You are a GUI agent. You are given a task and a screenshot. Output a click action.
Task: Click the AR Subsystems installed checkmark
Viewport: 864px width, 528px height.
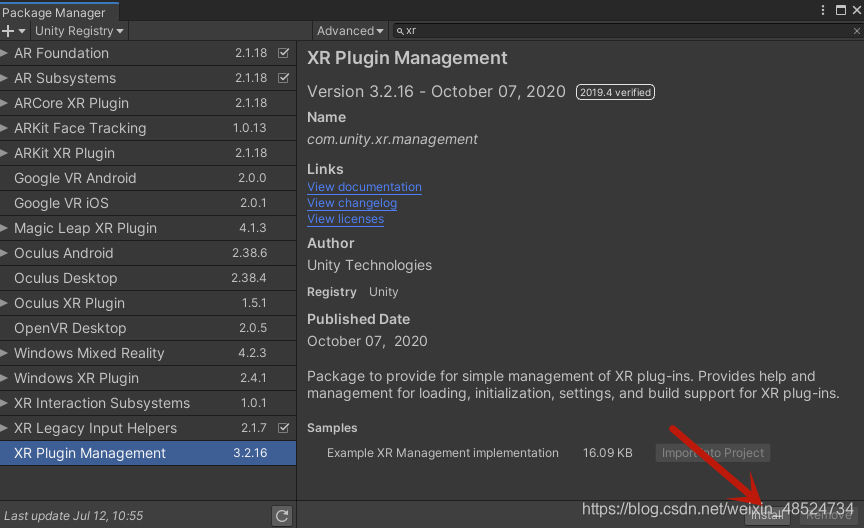coord(283,78)
